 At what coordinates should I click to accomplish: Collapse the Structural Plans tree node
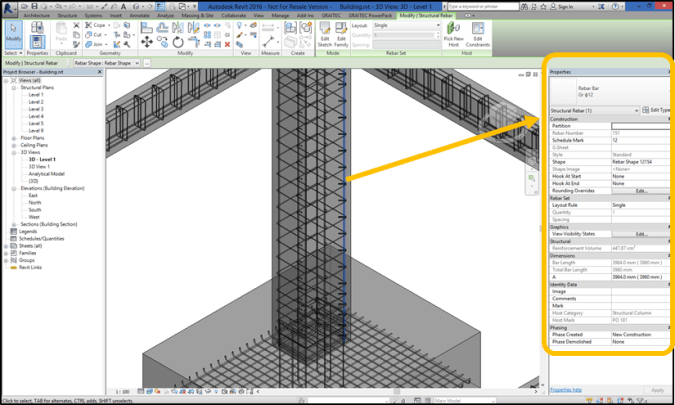point(14,88)
